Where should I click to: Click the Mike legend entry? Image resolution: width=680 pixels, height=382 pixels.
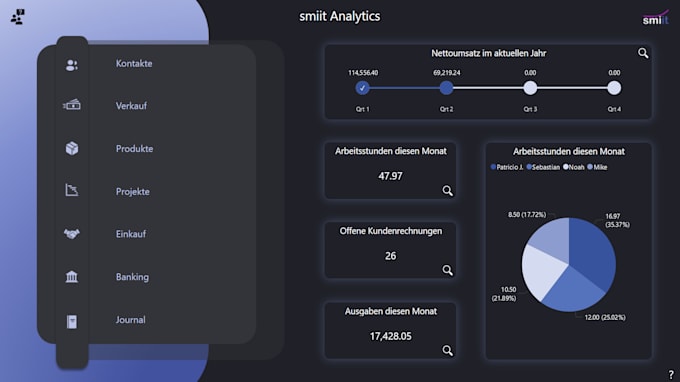click(x=597, y=167)
